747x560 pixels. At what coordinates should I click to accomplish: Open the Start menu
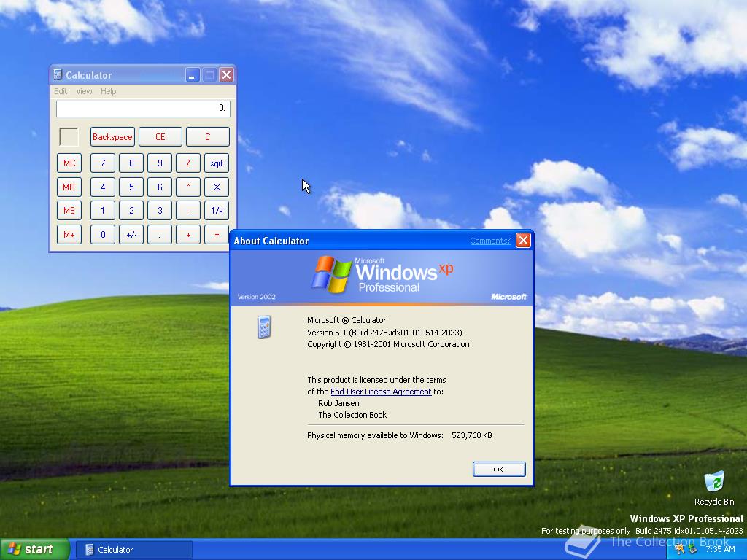[35, 550]
